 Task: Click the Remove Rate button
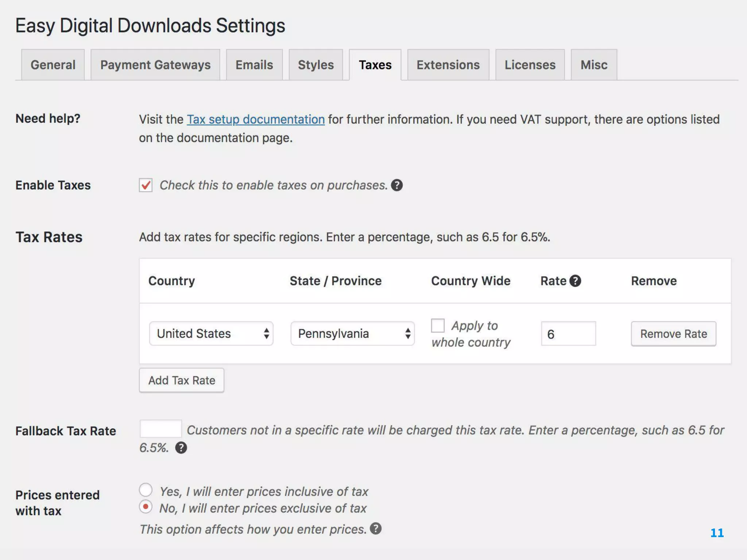pos(673,334)
